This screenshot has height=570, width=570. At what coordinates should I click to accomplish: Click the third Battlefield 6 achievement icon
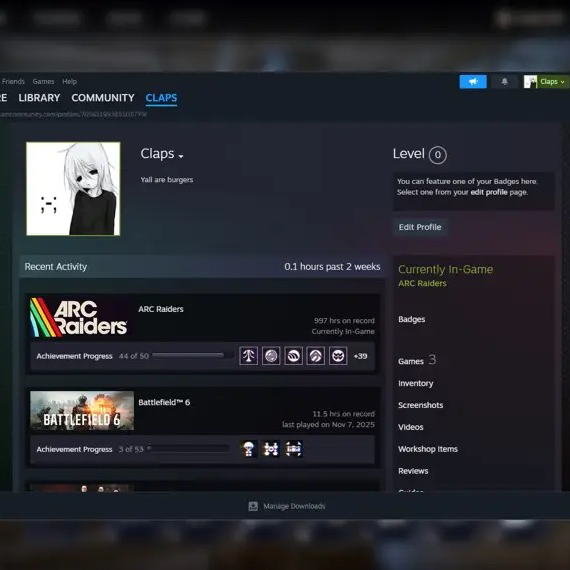click(294, 449)
